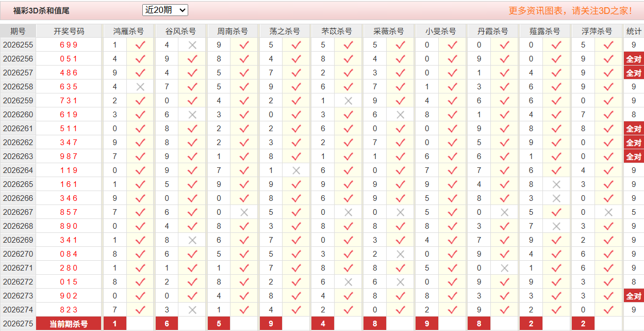Open the 更多资讯图表，请关注3D之家 link

coord(570,10)
